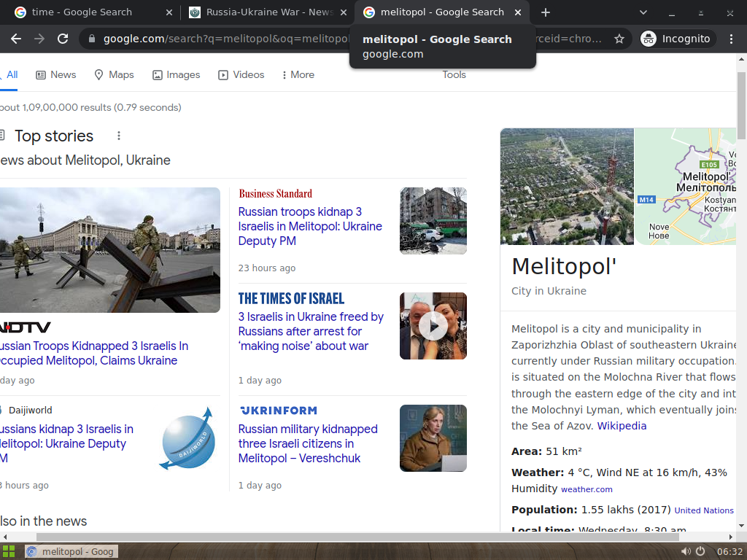This screenshot has height=560, width=747.
Task: Open the Daijiworld globe logo thumbnail
Action: 187,438
